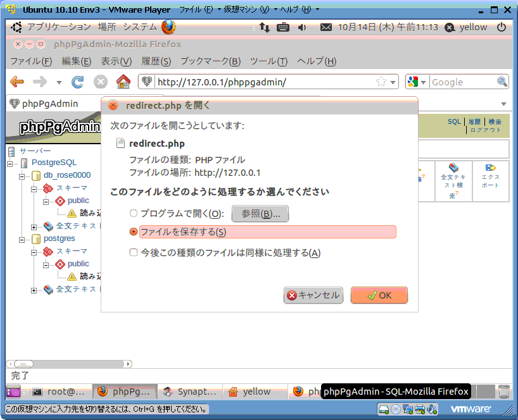Image resolution: width=518 pixels, height=420 pixels.
Task: Collapse the db_rose0000 tree node
Action: [22, 176]
